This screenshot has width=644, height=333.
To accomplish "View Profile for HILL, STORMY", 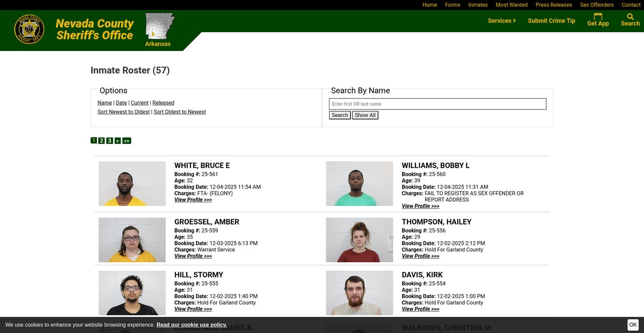I will 193,309.
